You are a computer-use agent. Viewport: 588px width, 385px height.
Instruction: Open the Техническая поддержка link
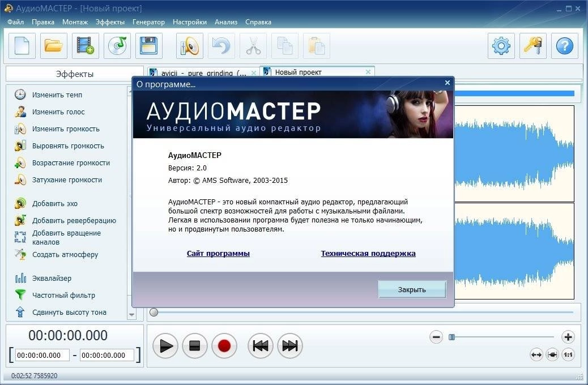click(x=368, y=254)
